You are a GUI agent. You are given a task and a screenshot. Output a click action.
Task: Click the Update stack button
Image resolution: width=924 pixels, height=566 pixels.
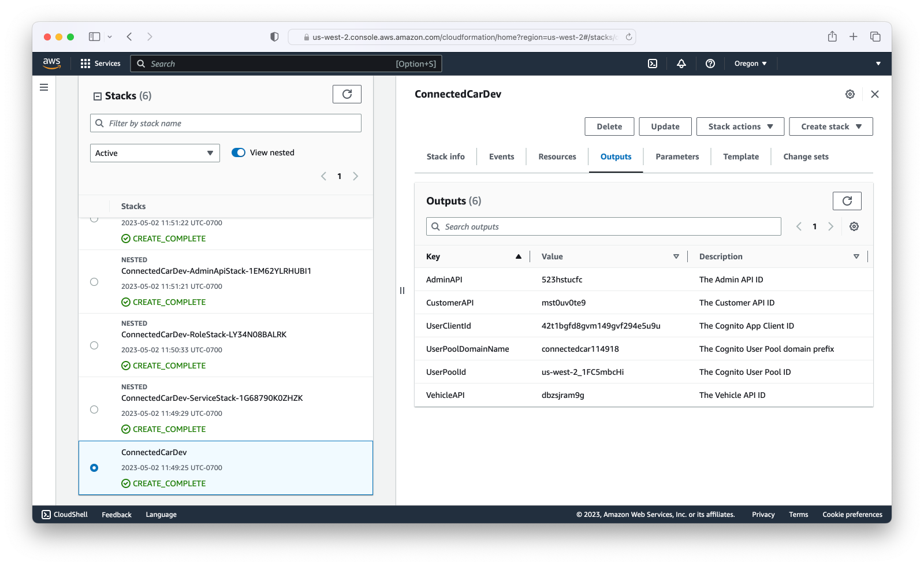click(665, 126)
